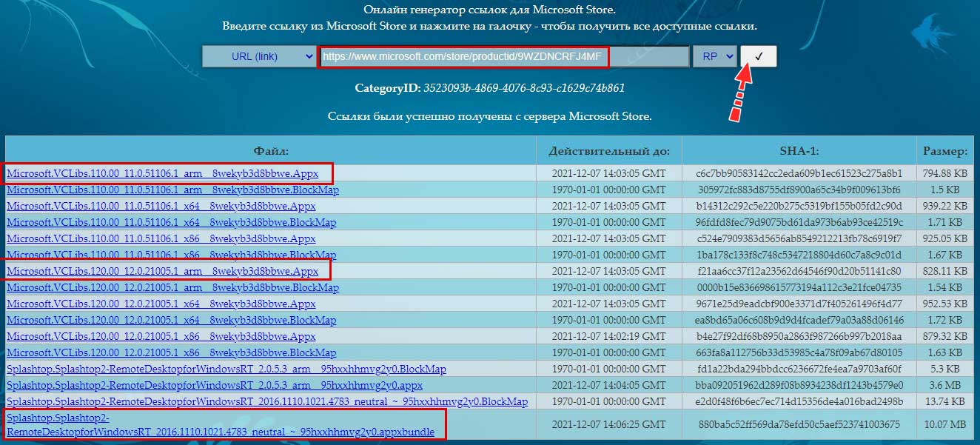Click the size cell '1.67 KB'
This screenshot has height=445, width=980.
pyautogui.click(x=945, y=255)
